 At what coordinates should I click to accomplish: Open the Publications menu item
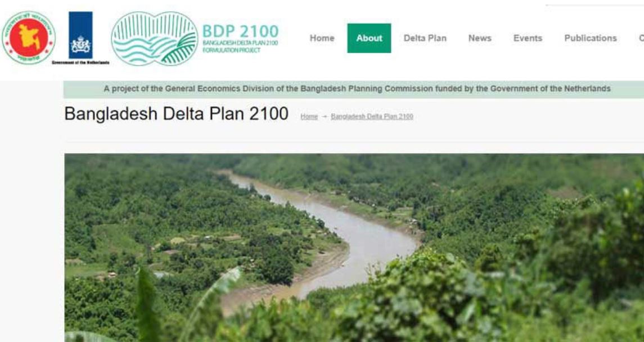[x=590, y=38]
